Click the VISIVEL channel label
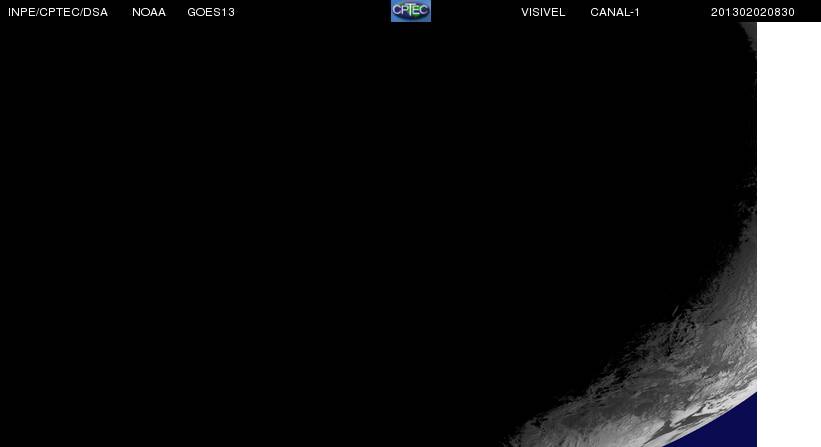Screen dimensions: 821x447 pos(543,12)
